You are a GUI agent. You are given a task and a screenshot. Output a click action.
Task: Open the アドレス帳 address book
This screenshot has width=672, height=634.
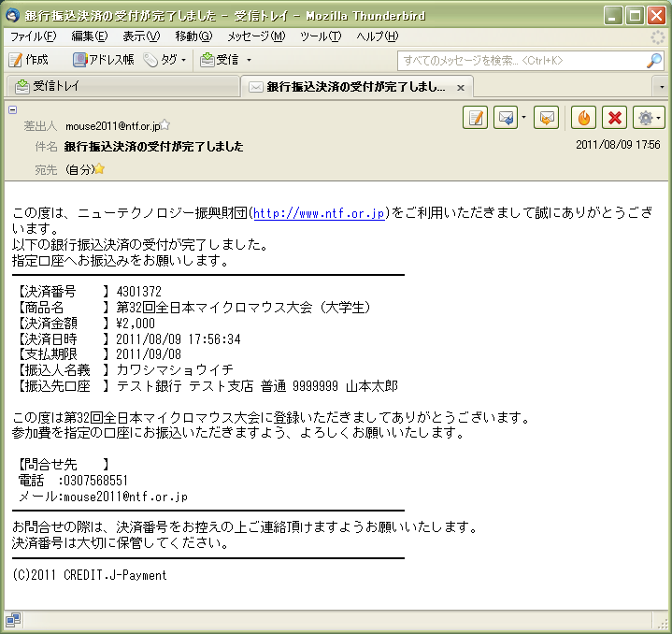[104, 60]
